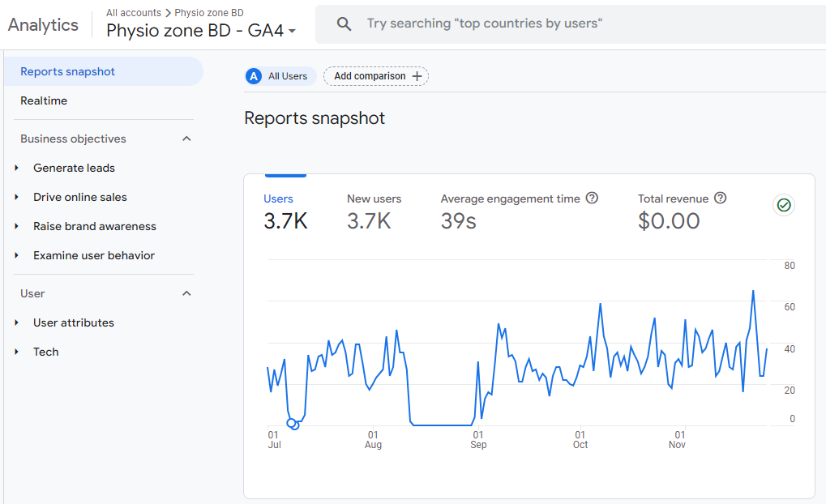Click the Reports snapshot page title
826x504 pixels.
click(315, 118)
